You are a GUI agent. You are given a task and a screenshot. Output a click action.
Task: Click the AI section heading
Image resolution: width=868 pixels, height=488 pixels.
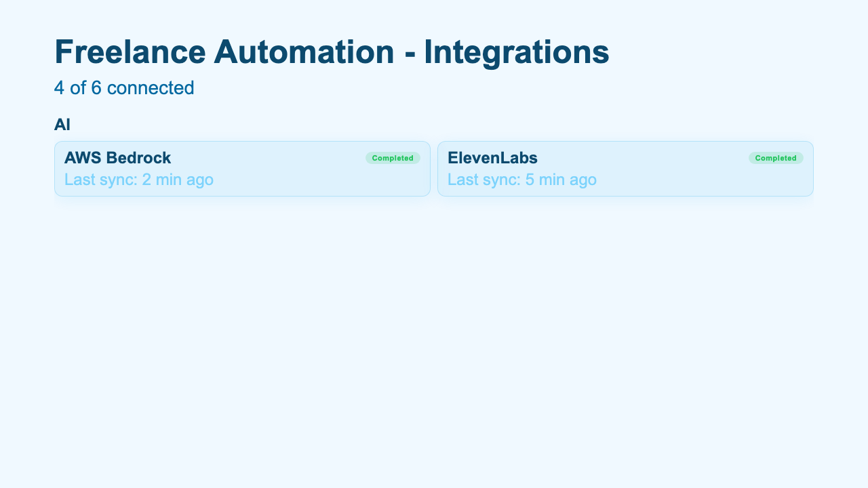click(62, 125)
